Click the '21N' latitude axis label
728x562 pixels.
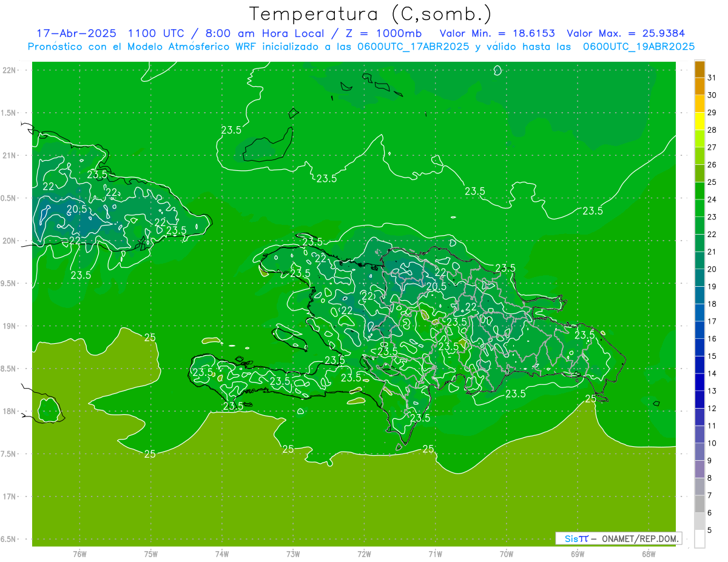(x=9, y=156)
